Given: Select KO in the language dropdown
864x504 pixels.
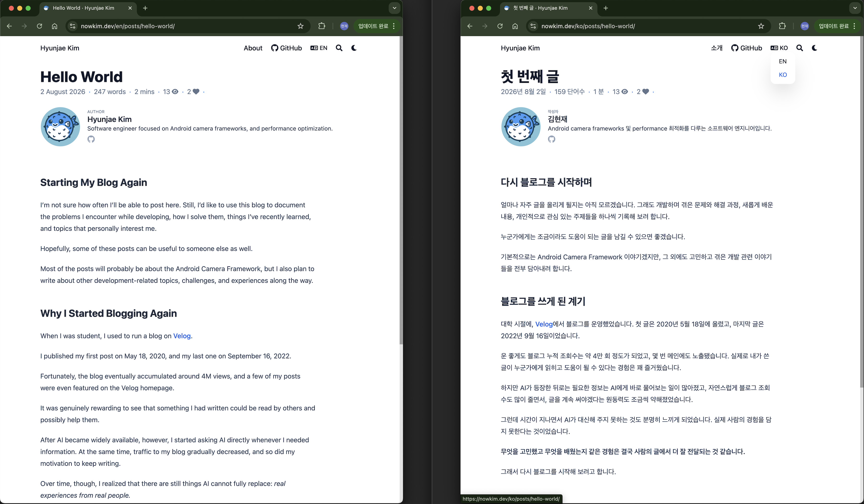Looking at the screenshot, I should tap(782, 75).
